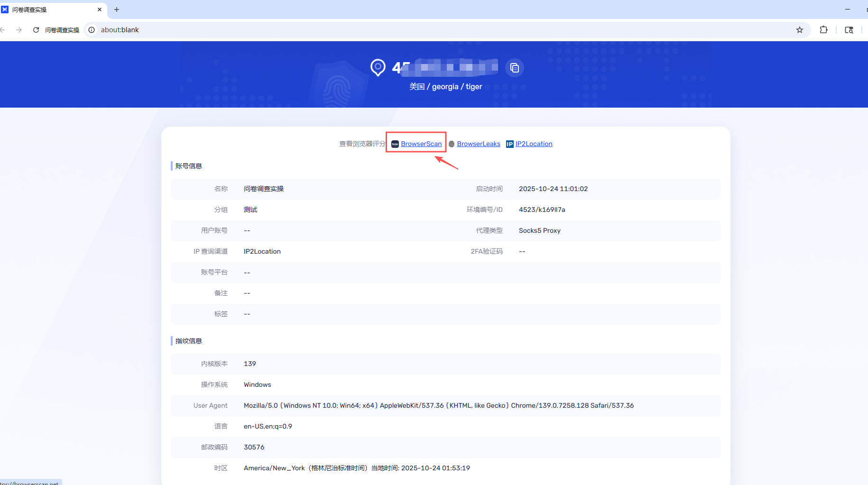Click the BrowserLeaks fingerprint icon
Image resolution: width=868 pixels, height=485 pixels.
pos(452,144)
